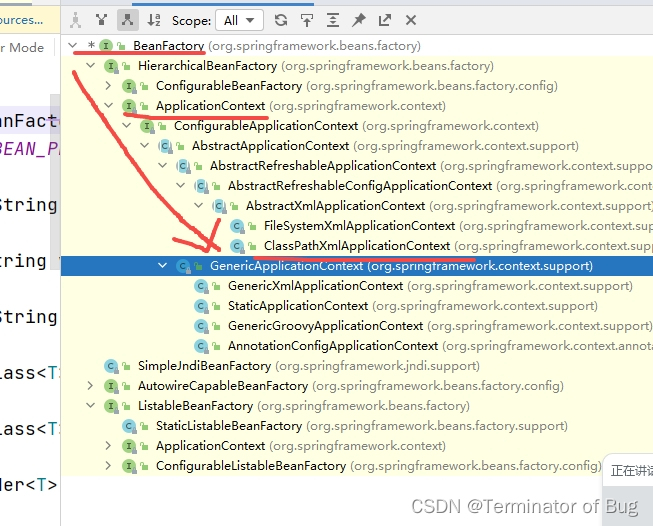Collapse the BeanFactory root node
Viewport: 653px width, 526px height.
(x=73, y=45)
